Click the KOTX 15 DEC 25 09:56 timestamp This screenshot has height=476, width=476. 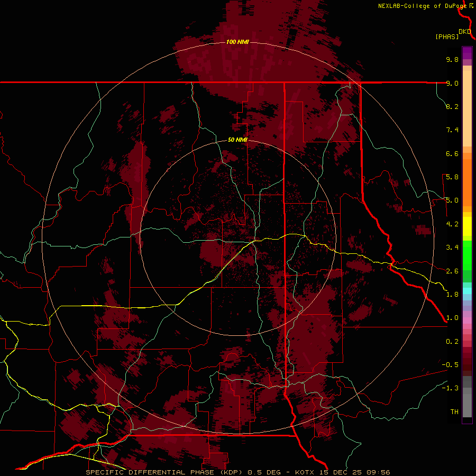click(x=343, y=472)
